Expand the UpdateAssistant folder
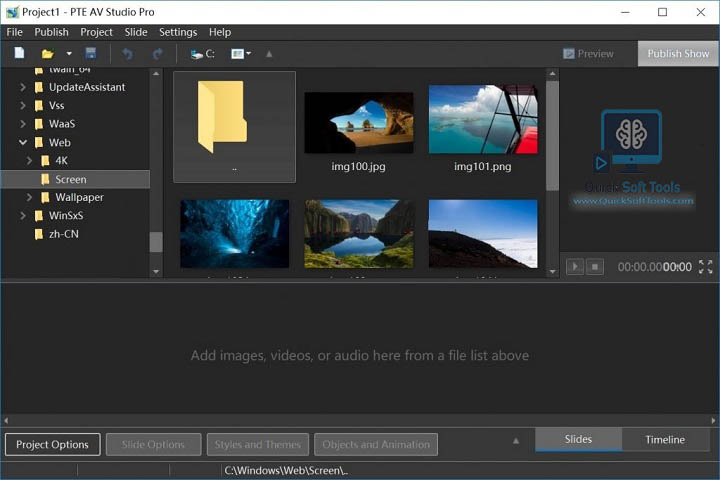This screenshot has width=720, height=480. [22, 87]
